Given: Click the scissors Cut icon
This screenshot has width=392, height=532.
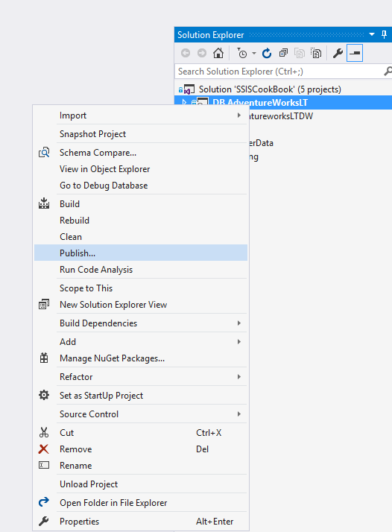Looking at the screenshot, I should click(x=44, y=433).
